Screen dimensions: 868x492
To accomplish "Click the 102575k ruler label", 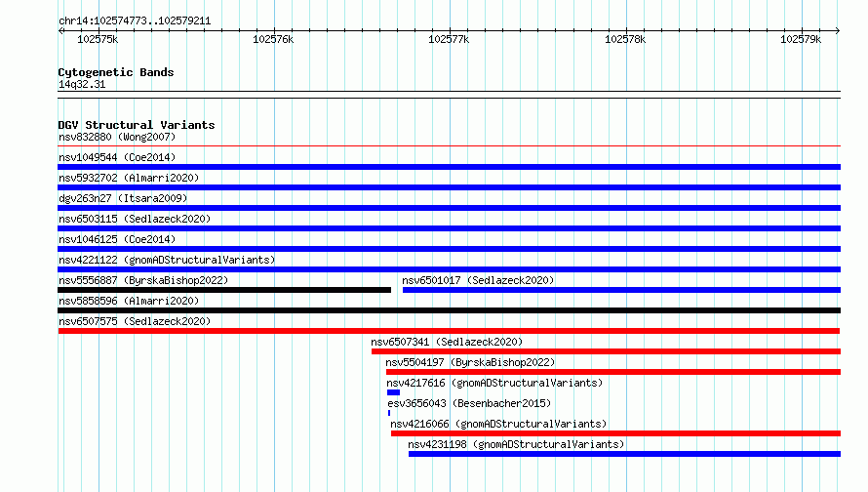I will tap(98, 39).
